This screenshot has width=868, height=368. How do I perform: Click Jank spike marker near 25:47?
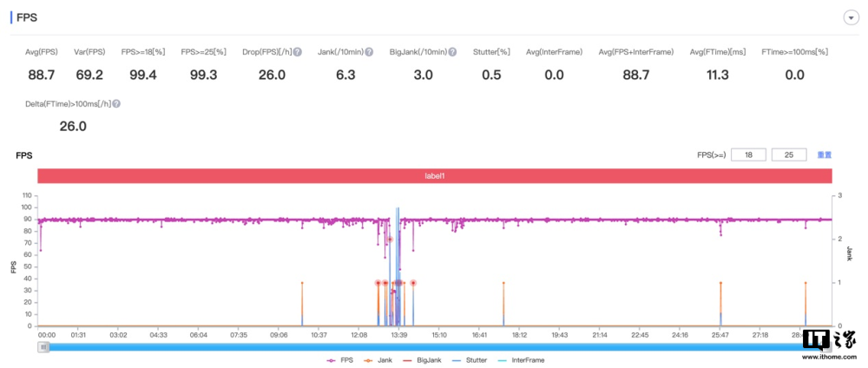pos(720,283)
